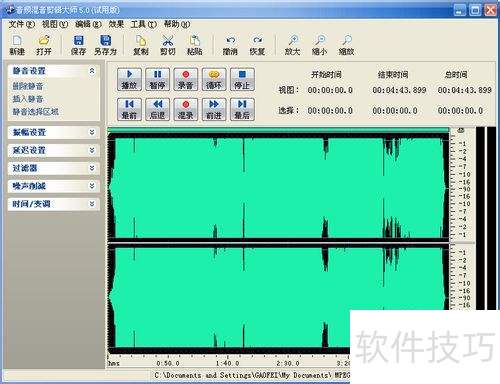The width and height of the screenshot is (500, 384).
Task: Expand the 延迟设置 panel
Action: coord(54,150)
